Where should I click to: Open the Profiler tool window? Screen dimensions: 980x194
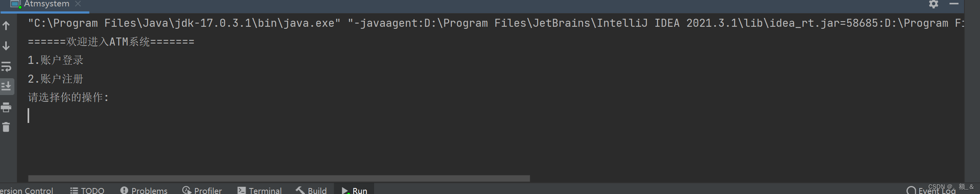point(202,190)
